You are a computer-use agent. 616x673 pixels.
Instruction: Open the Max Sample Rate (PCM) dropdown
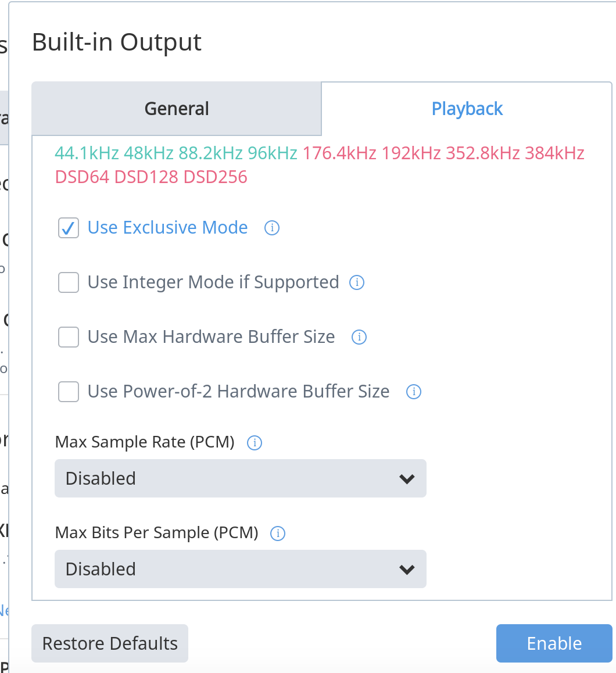point(241,478)
